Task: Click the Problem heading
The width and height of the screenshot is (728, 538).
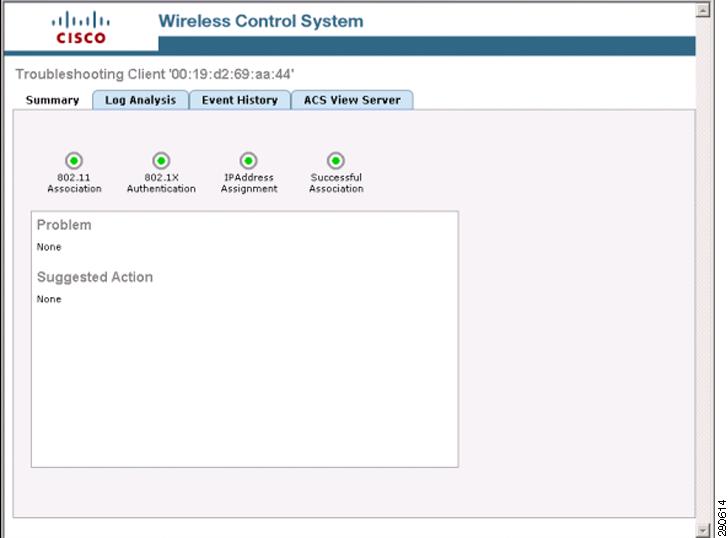Action: coord(64,225)
